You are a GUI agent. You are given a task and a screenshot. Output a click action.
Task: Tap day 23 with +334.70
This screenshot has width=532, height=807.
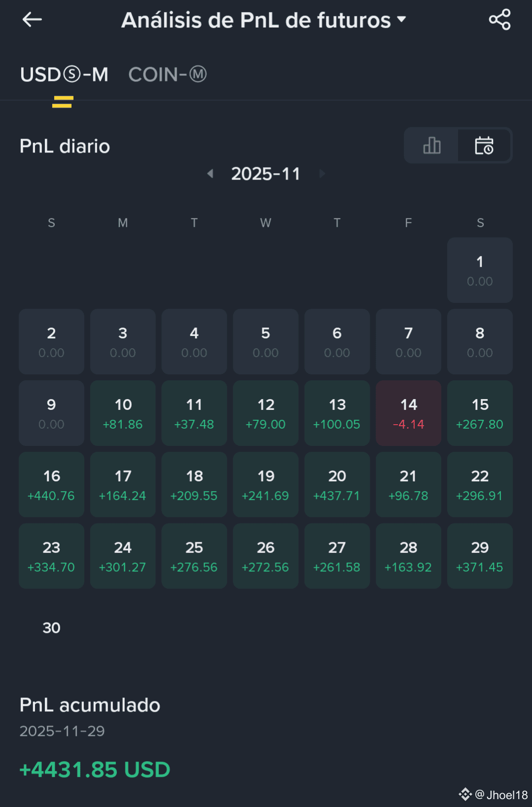[51, 556]
